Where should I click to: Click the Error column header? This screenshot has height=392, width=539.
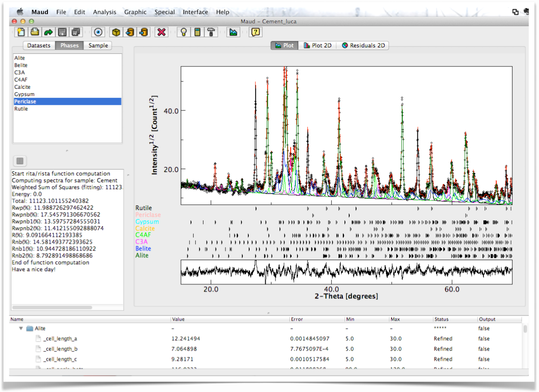tap(317, 320)
